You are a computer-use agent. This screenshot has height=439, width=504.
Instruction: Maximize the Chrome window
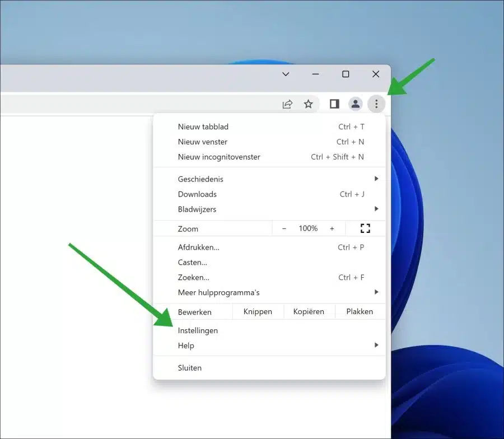point(346,74)
